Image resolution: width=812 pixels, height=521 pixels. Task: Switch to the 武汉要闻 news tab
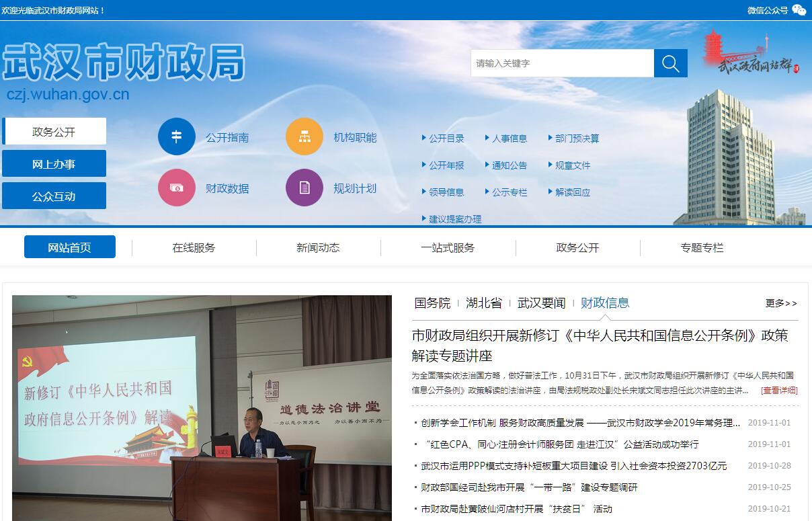542,303
